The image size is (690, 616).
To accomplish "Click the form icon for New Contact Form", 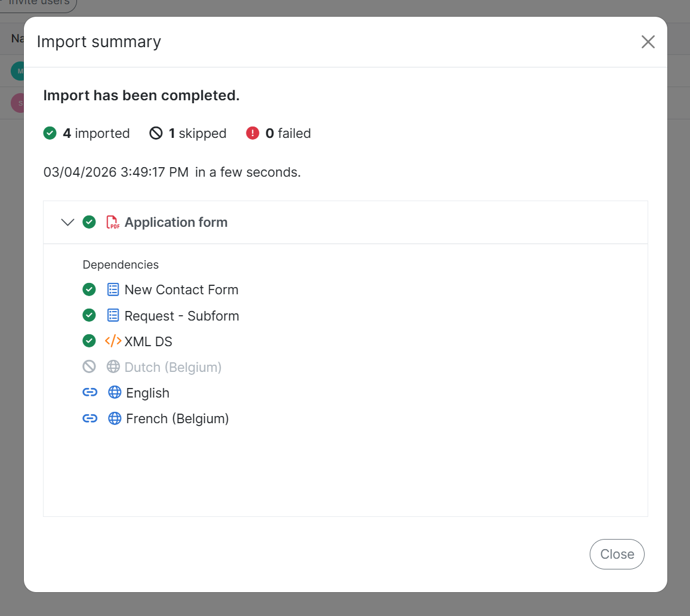I will [x=113, y=290].
